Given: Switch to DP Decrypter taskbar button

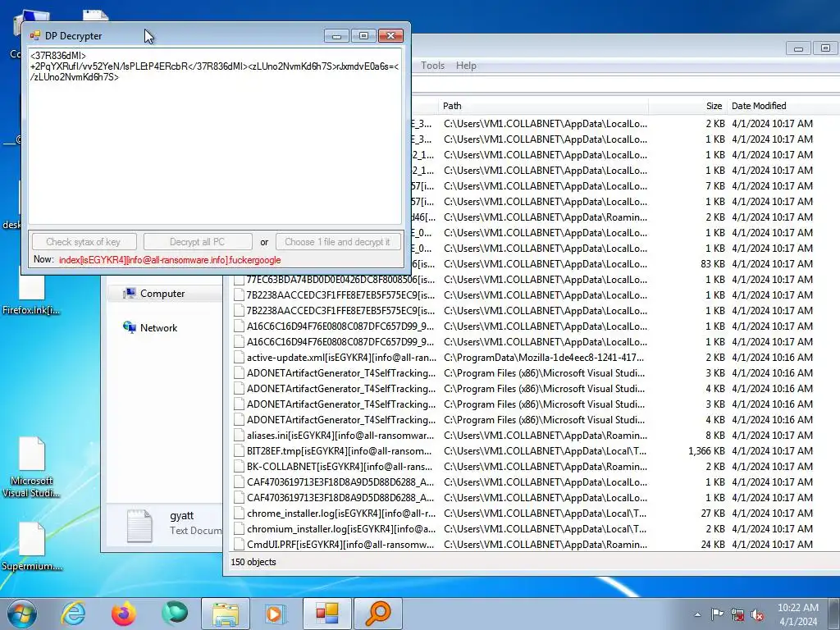Looking at the screenshot, I should [x=326, y=614].
